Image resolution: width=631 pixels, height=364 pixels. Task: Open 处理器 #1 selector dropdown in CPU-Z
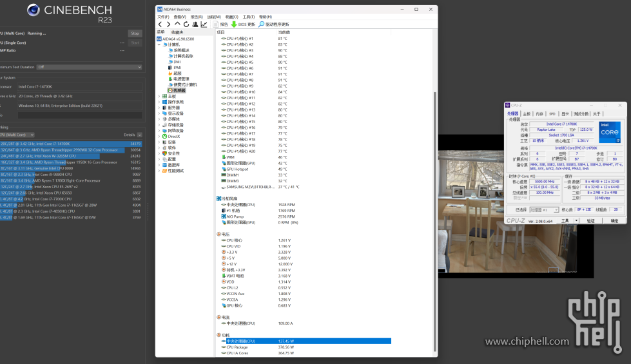point(544,210)
